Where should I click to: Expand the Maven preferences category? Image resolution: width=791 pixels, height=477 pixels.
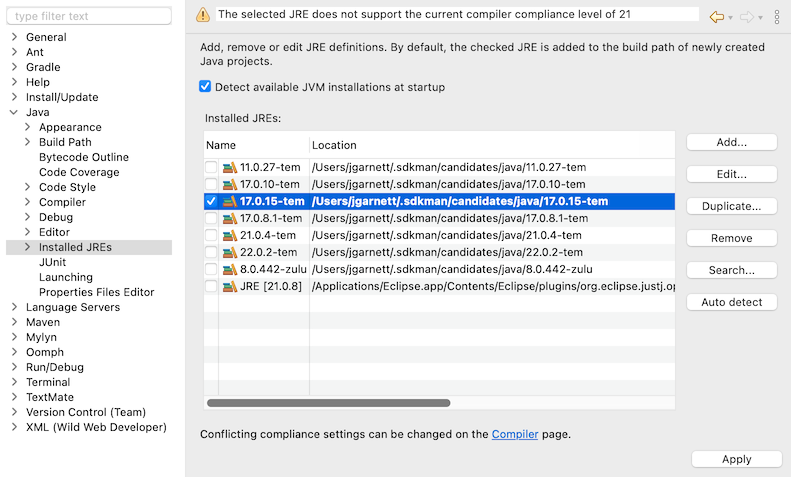pyautogui.click(x=14, y=322)
